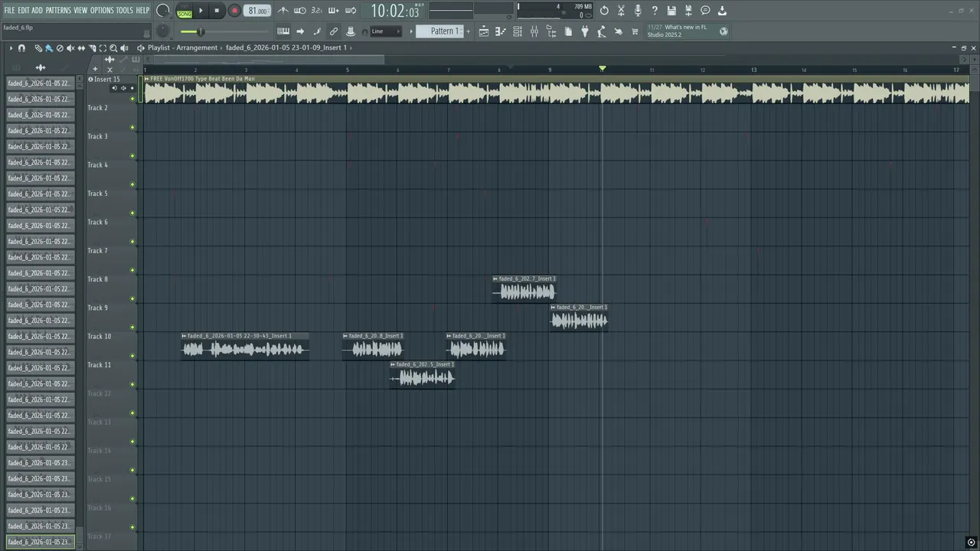The width and height of the screenshot is (980, 551).
Task: Open the metronome icon in top toolbar
Action: (283, 11)
